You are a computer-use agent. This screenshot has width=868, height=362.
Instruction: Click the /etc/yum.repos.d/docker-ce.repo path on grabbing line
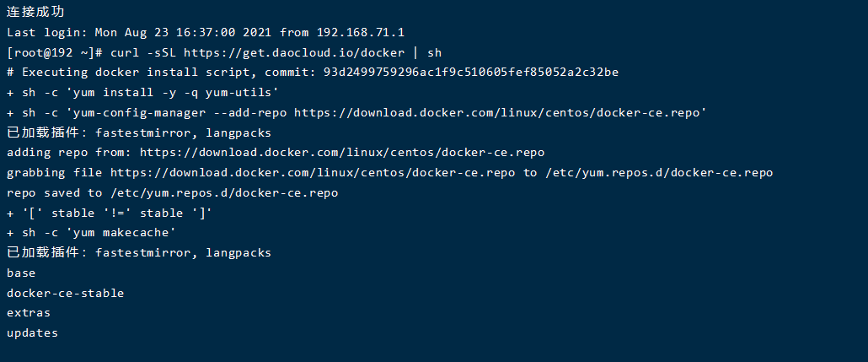pyautogui.click(x=659, y=172)
